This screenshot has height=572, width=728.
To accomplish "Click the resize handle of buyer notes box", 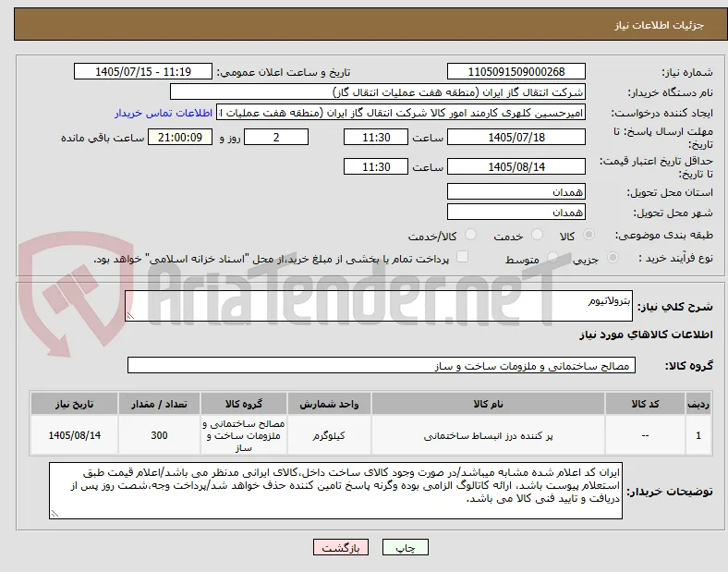I will click(55, 514).
